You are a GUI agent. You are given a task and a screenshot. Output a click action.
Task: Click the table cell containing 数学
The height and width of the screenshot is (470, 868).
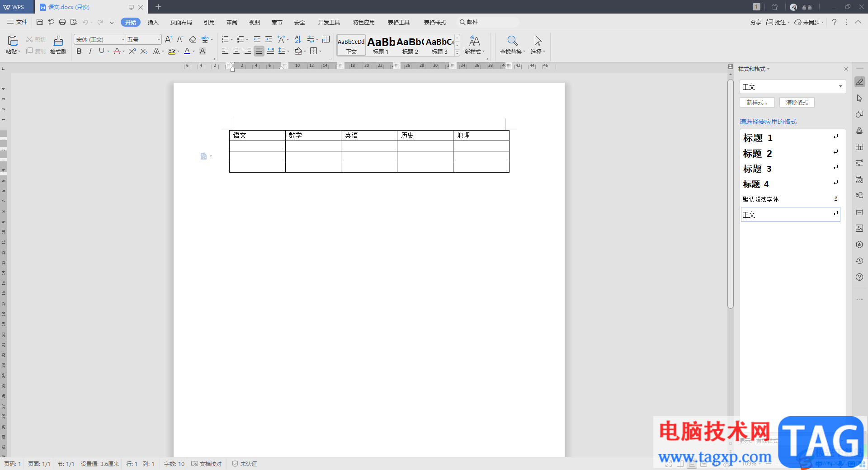point(313,135)
